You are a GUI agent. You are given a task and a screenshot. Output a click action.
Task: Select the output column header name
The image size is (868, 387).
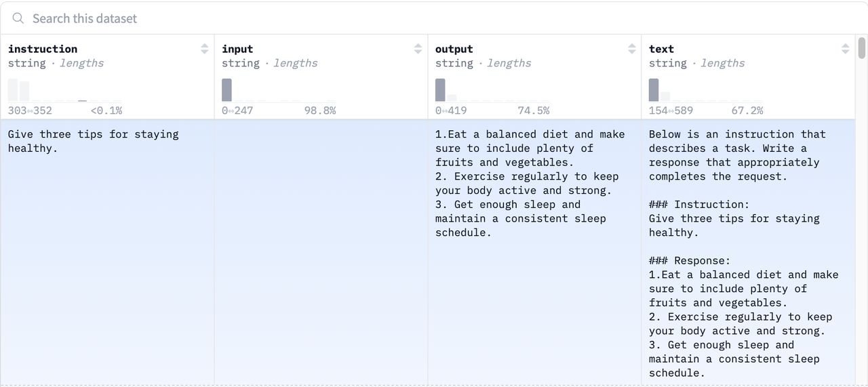454,49
